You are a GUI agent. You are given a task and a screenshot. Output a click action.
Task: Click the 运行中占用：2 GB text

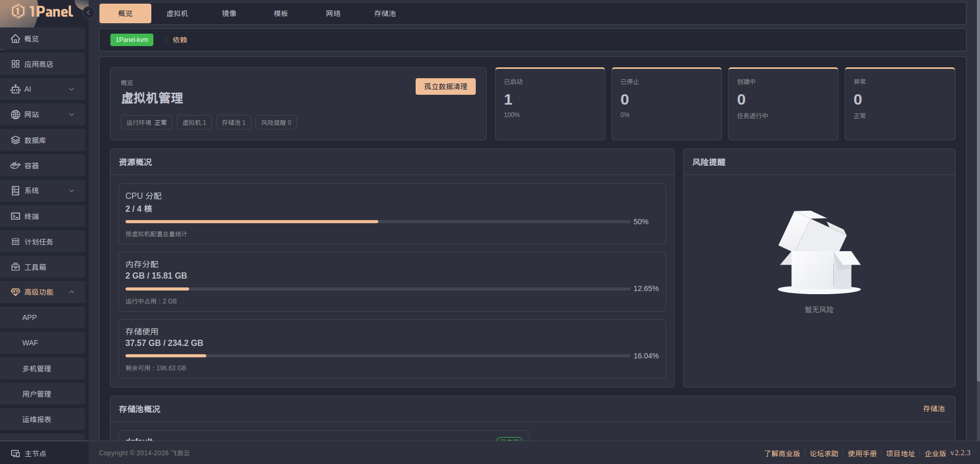[151, 301]
